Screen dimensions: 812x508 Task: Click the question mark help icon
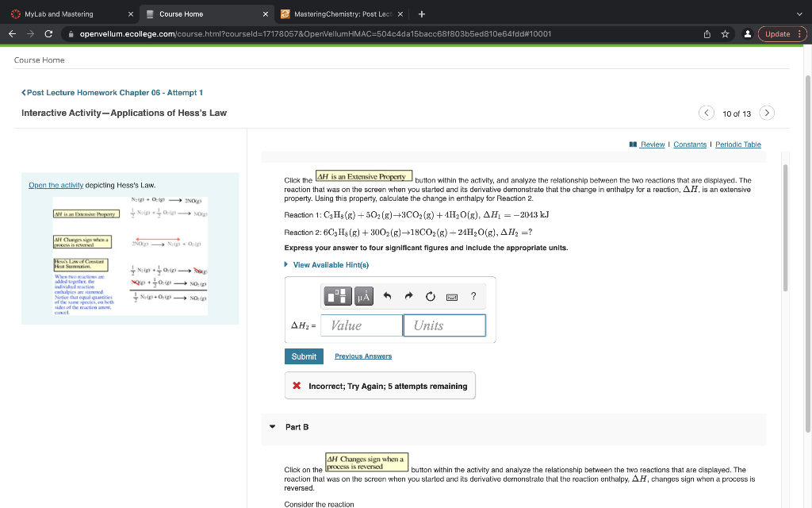(473, 296)
